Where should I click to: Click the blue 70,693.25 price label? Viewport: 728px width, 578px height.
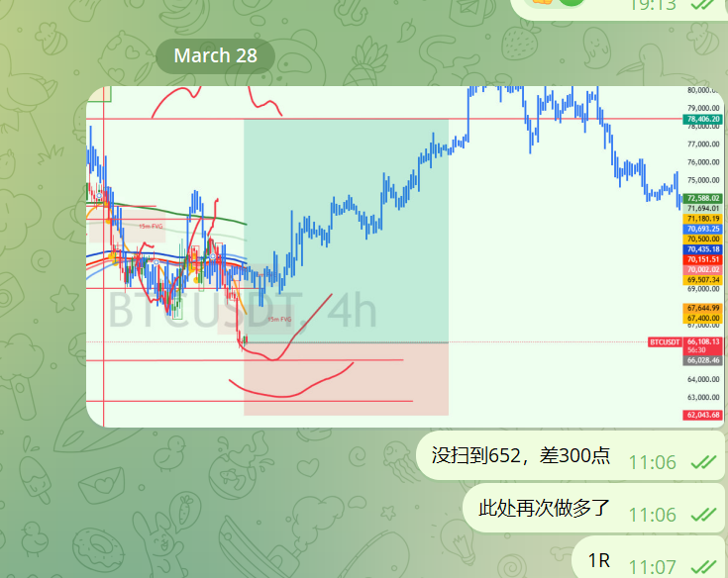click(702, 229)
